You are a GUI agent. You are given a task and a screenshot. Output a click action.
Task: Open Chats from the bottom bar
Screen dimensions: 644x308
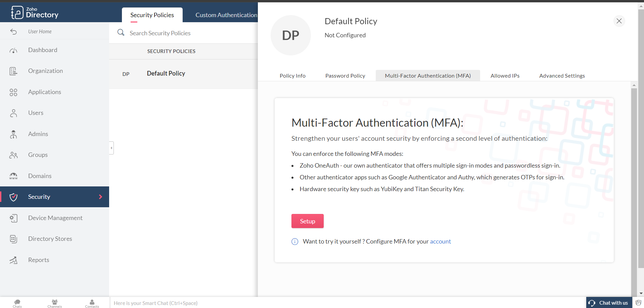(x=17, y=303)
